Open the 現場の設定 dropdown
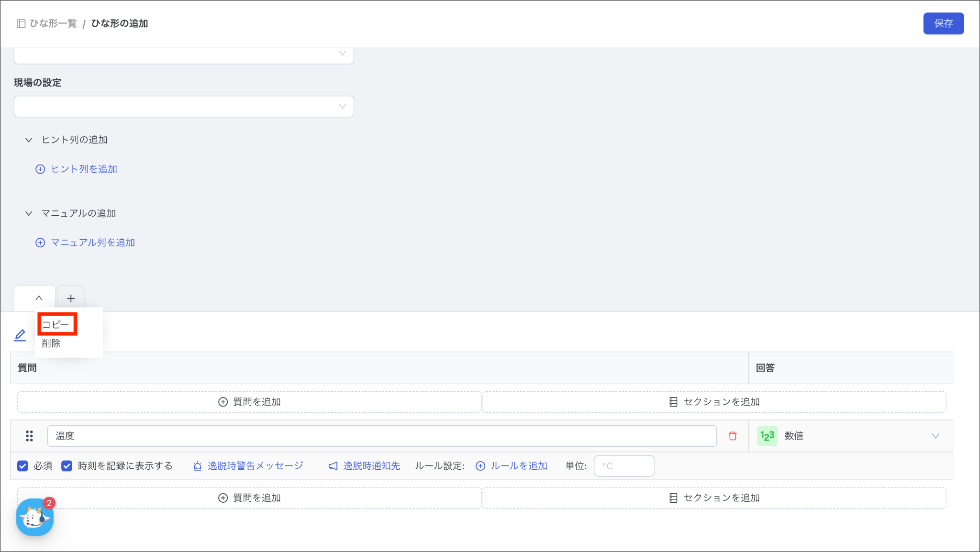 184,106
